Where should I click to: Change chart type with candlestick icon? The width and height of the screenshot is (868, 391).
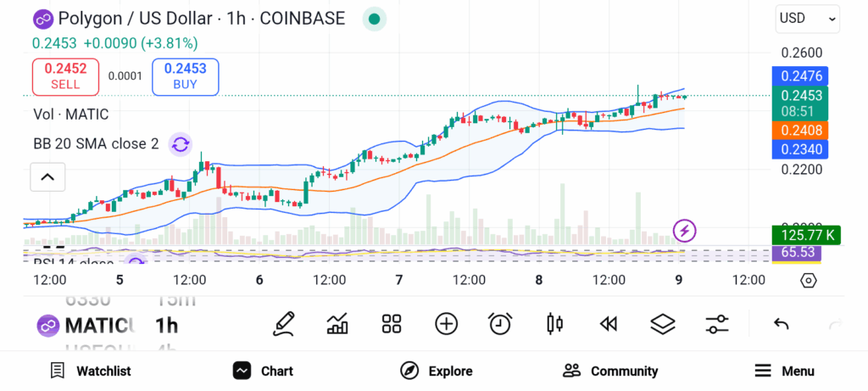(555, 323)
